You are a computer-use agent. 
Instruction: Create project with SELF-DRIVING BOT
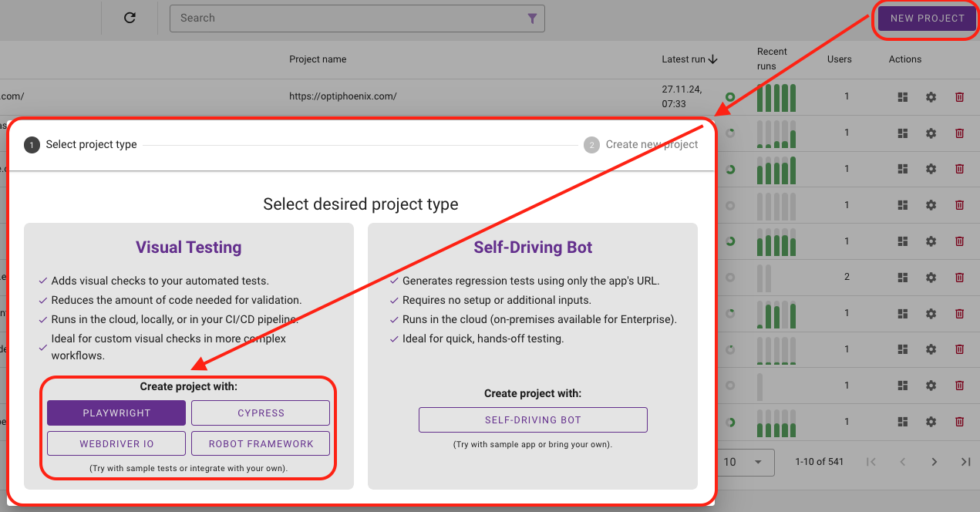(x=533, y=420)
